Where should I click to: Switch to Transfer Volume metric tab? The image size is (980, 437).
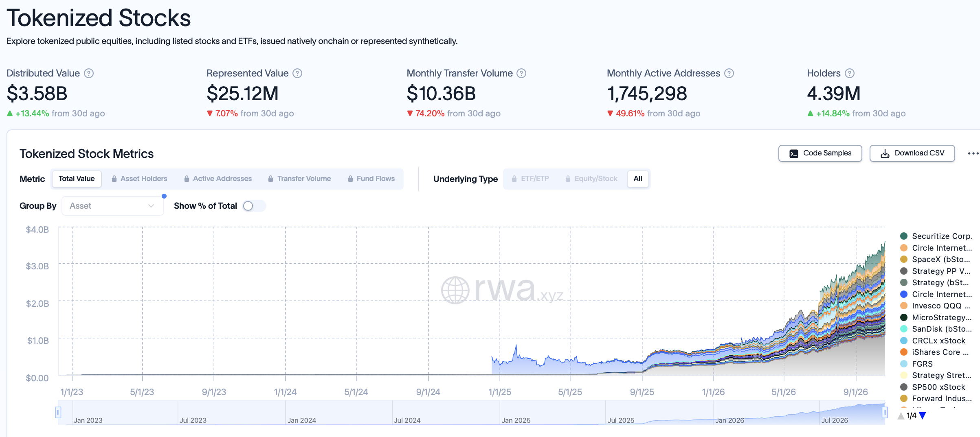pyautogui.click(x=299, y=179)
